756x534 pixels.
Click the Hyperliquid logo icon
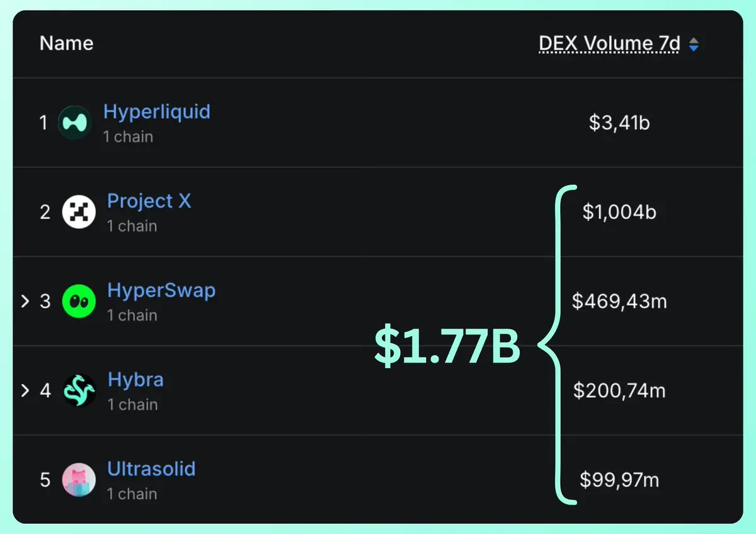[x=75, y=122]
